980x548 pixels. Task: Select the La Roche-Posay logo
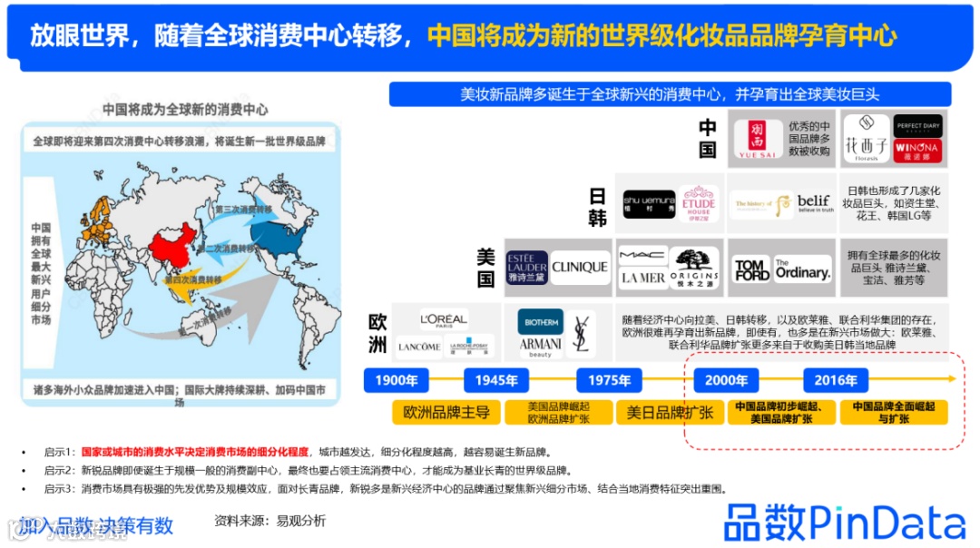coord(469,347)
